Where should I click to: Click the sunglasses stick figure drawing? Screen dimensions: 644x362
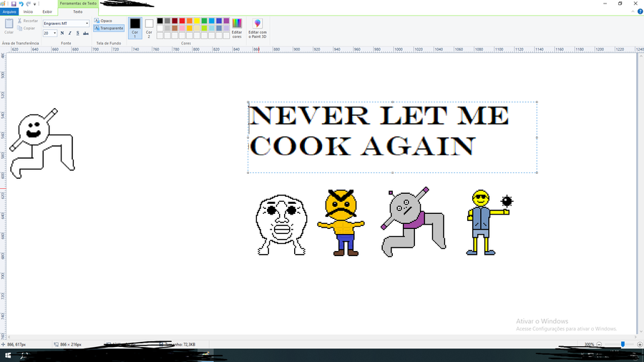(x=489, y=222)
